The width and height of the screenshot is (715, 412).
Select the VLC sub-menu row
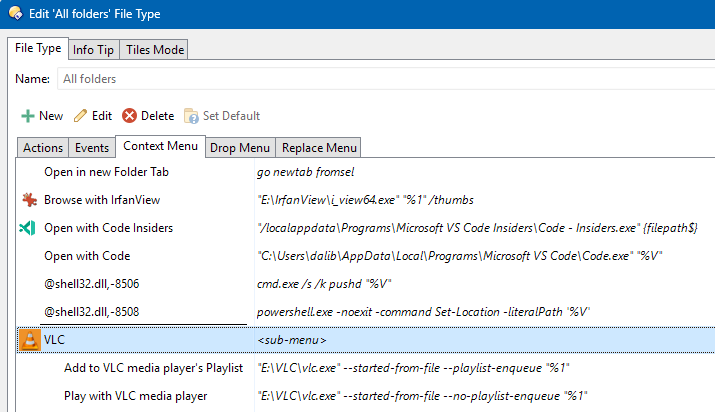tap(366, 340)
